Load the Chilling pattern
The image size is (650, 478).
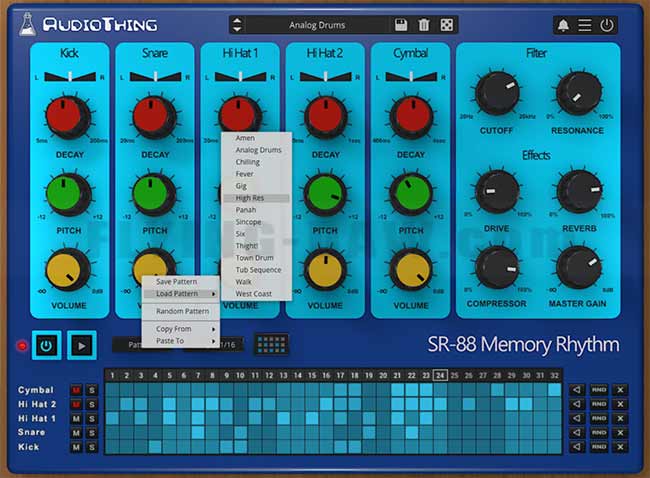point(256,162)
